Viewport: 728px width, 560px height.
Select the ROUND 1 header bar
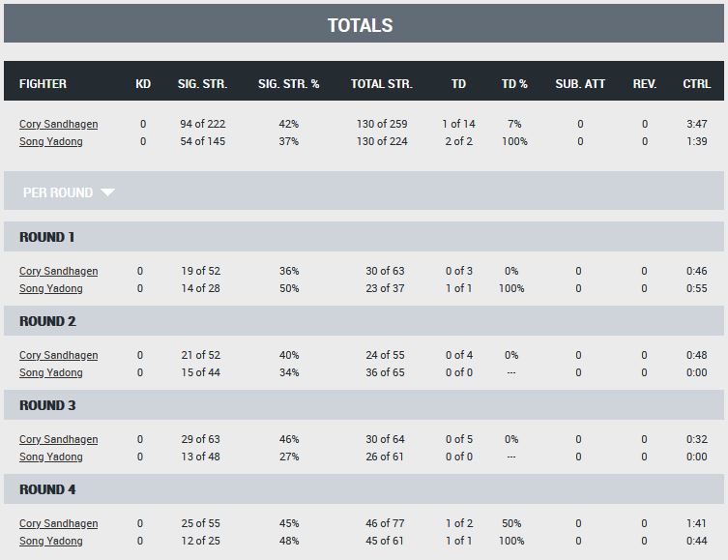(364, 237)
